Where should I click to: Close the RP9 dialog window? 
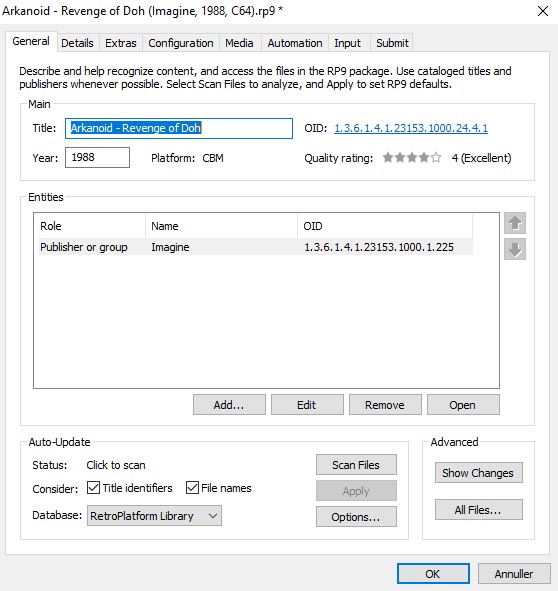click(543, 11)
